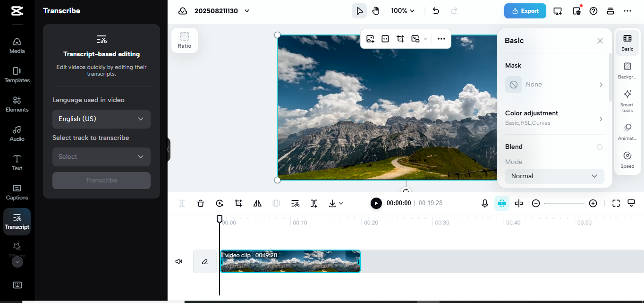644x303 pixels.
Task: Switch to the hand panning tool
Action: click(x=376, y=10)
